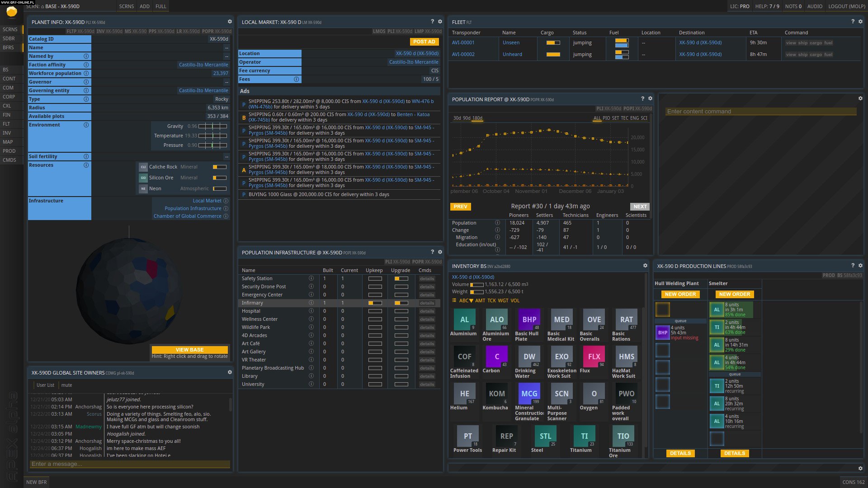Select Aluminium in the BS inventory
Screen dimensions: 868x488
(x=464, y=319)
